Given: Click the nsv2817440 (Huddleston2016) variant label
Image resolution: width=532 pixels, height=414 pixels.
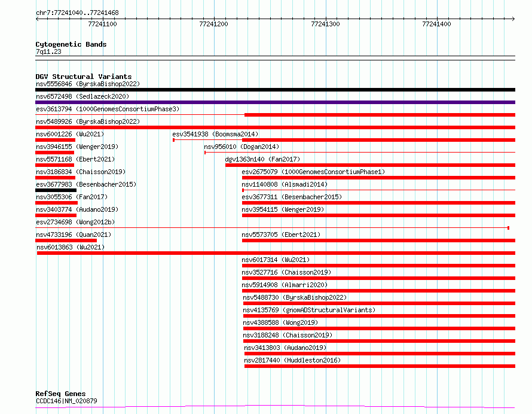Looking at the screenshot, I should point(292,360).
